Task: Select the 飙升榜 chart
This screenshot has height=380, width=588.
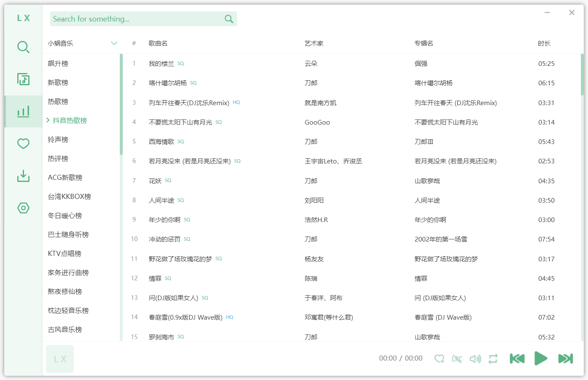Action: tap(58, 64)
